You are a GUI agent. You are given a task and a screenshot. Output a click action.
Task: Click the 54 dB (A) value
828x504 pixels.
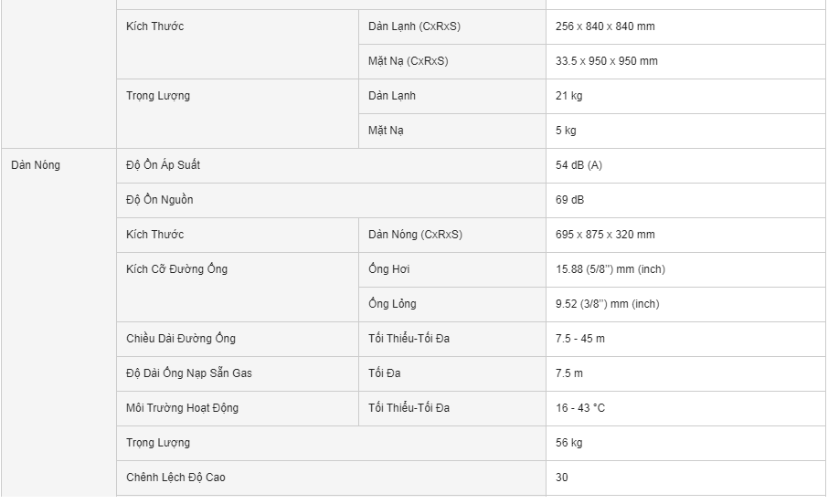[579, 165]
